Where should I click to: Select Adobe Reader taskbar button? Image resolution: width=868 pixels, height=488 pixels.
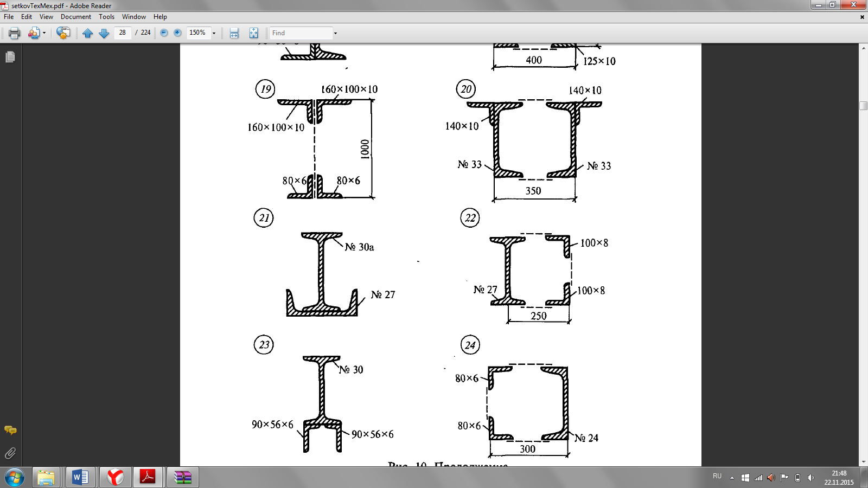[x=148, y=478]
